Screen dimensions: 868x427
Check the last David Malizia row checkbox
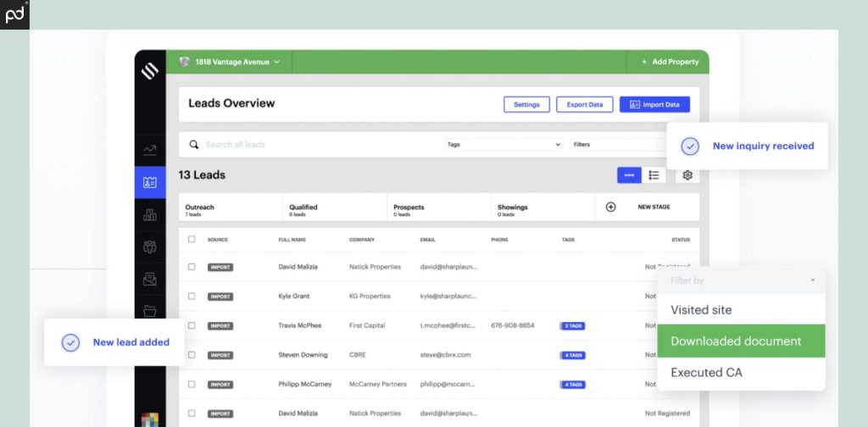[192, 413]
